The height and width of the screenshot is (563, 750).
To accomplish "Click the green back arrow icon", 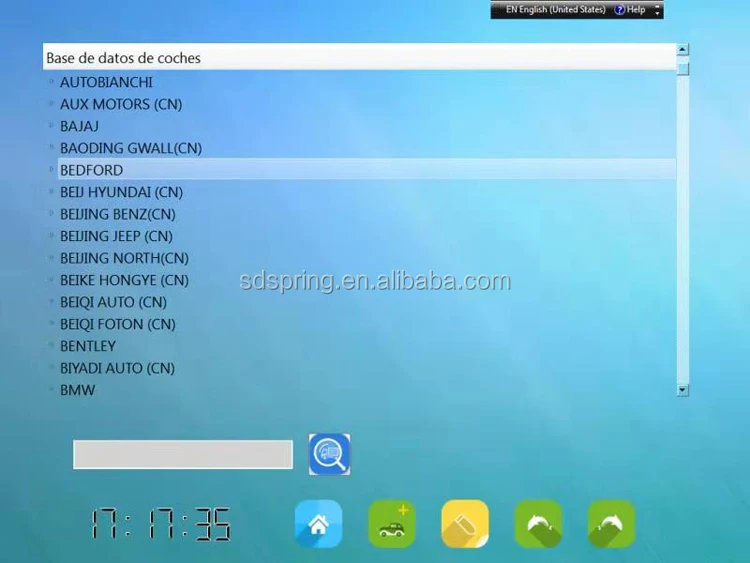I will (538, 524).
